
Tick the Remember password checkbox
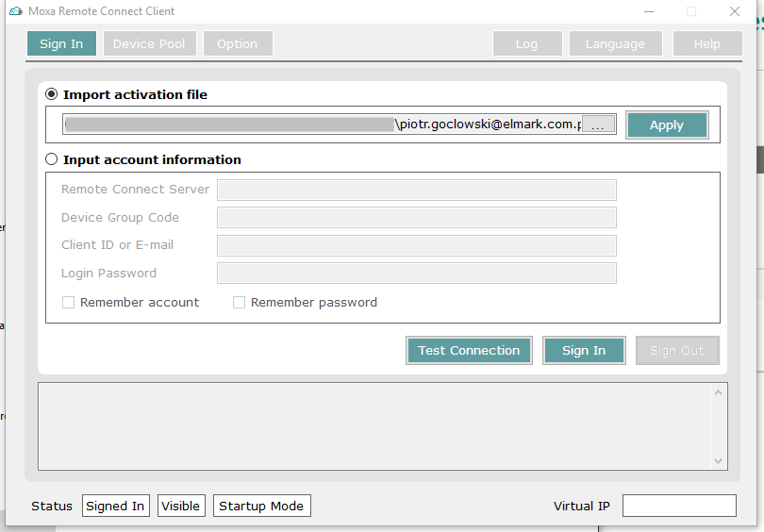click(239, 303)
